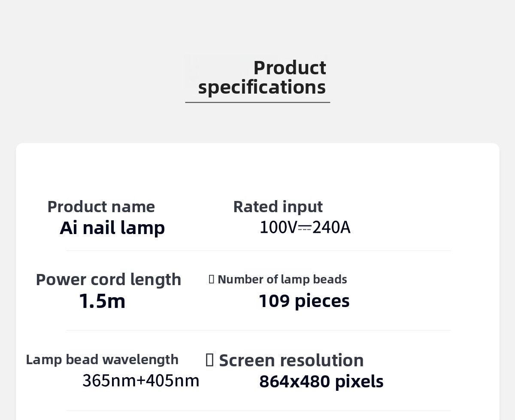Select the "109 pieces" value
This screenshot has height=420, width=515.
click(x=304, y=301)
